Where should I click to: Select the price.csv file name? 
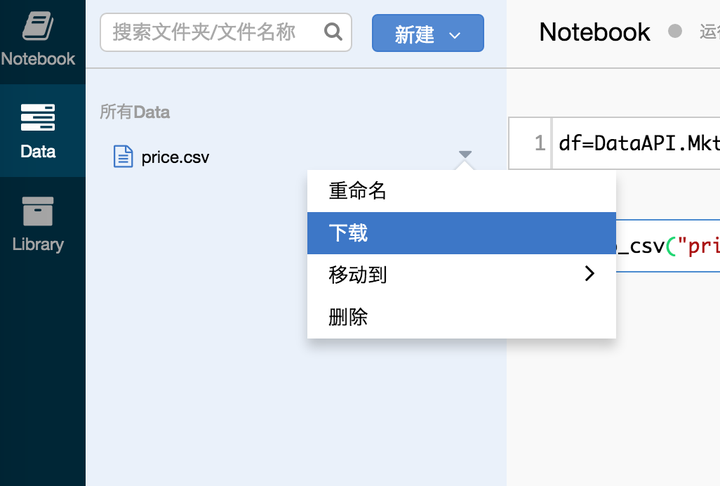click(x=175, y=158)
